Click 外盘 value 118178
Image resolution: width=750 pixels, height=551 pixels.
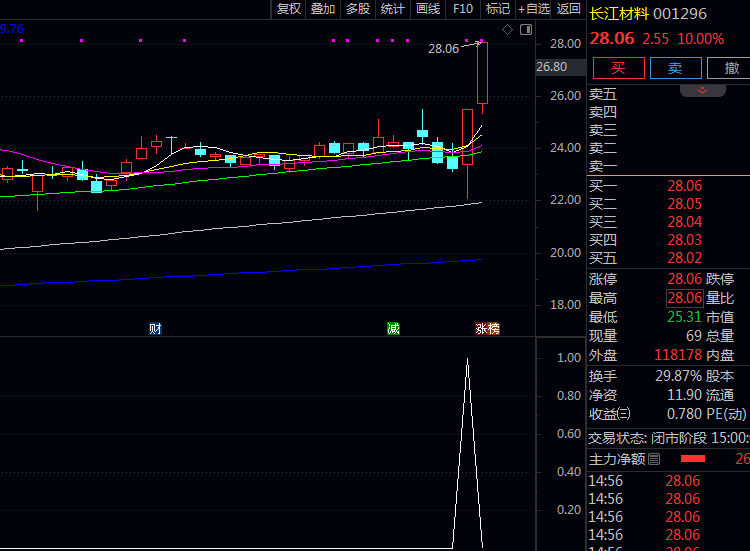[x=678, y=355]
